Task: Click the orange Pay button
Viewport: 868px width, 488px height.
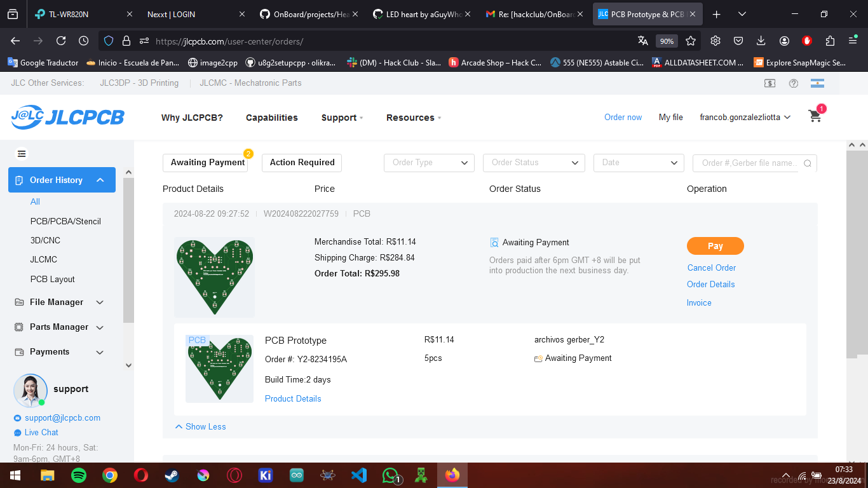Action: (715, 246)
